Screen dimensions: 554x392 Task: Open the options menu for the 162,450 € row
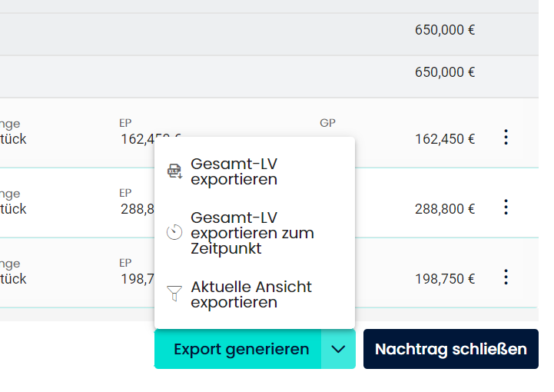(506, 138)
